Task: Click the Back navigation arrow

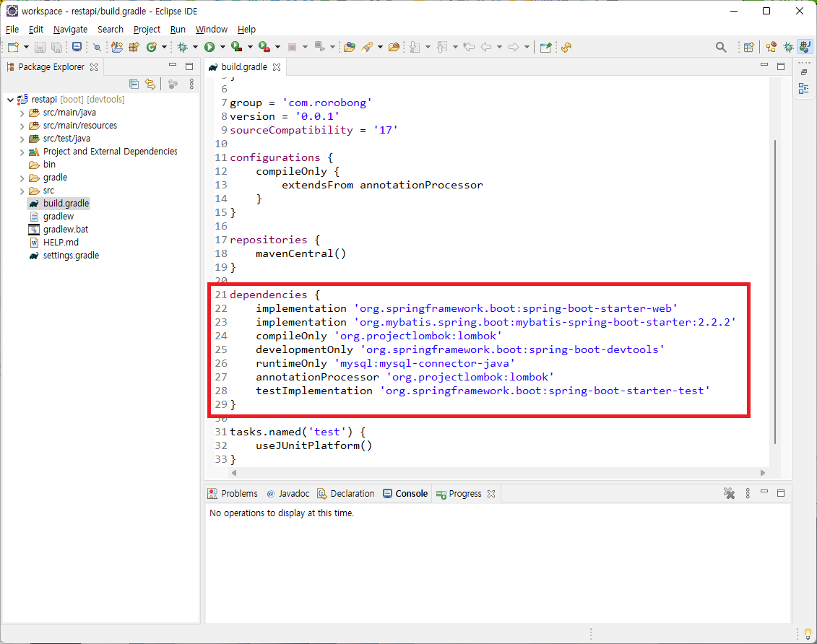Action: point(486,48)
